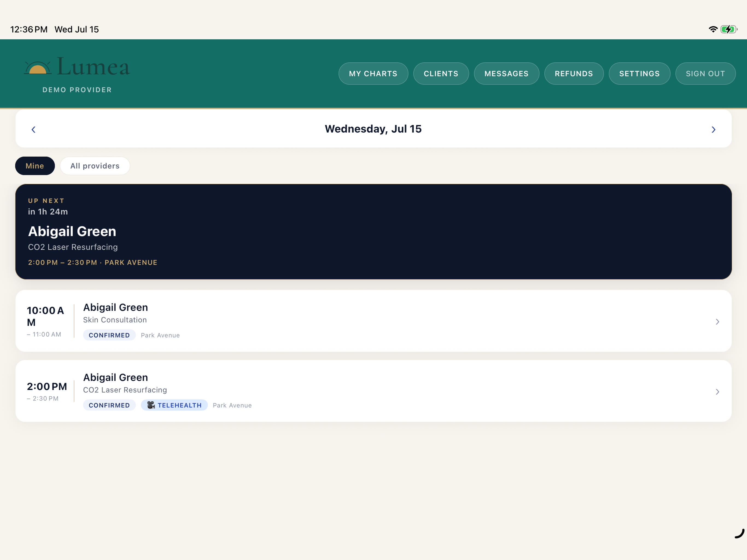The image size is (747, 560).
Task: Click the 2:00 PM time label in list
Action: pos(47,386)
